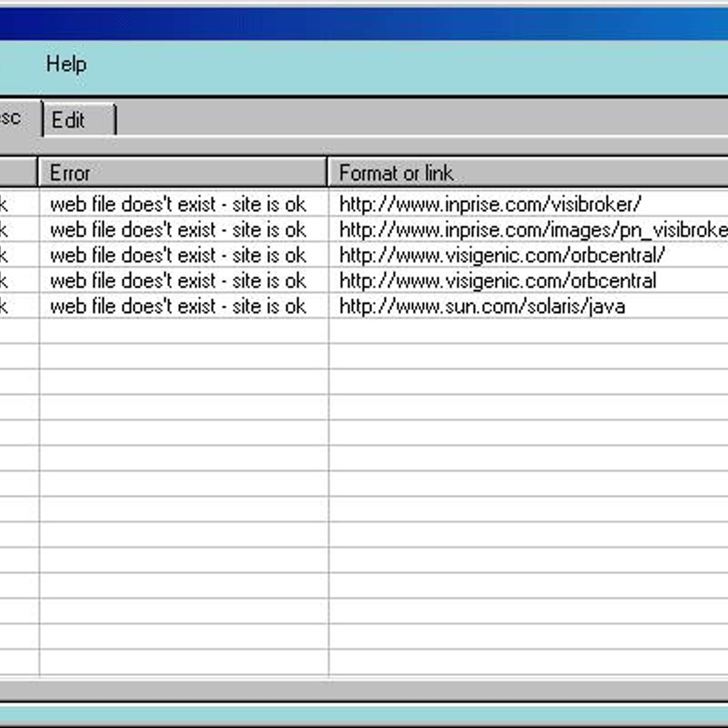Click the partially visible leftmost column header
Viewport: 728px width, 728px height.
(x=17, y=173)
